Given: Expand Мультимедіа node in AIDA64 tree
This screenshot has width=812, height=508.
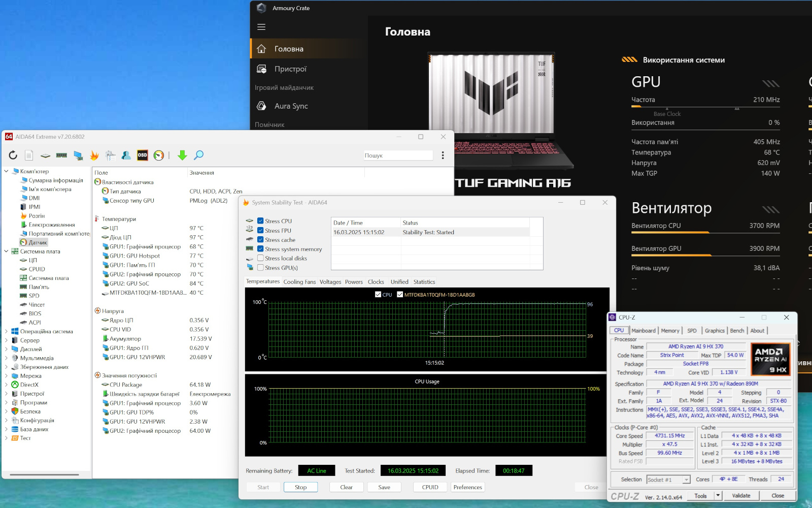Looking at the screenshot, I should tap(6, 358).
